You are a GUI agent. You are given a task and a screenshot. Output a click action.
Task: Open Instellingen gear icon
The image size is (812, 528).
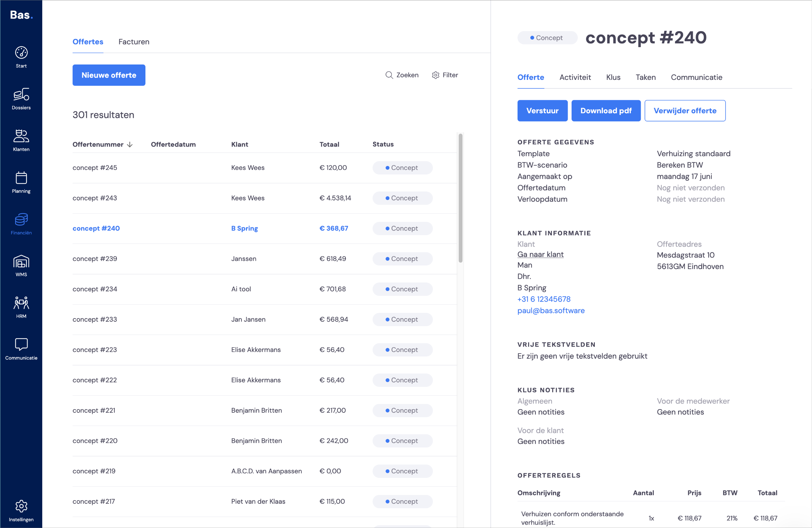pyautogui.click(x=21, y=506)
